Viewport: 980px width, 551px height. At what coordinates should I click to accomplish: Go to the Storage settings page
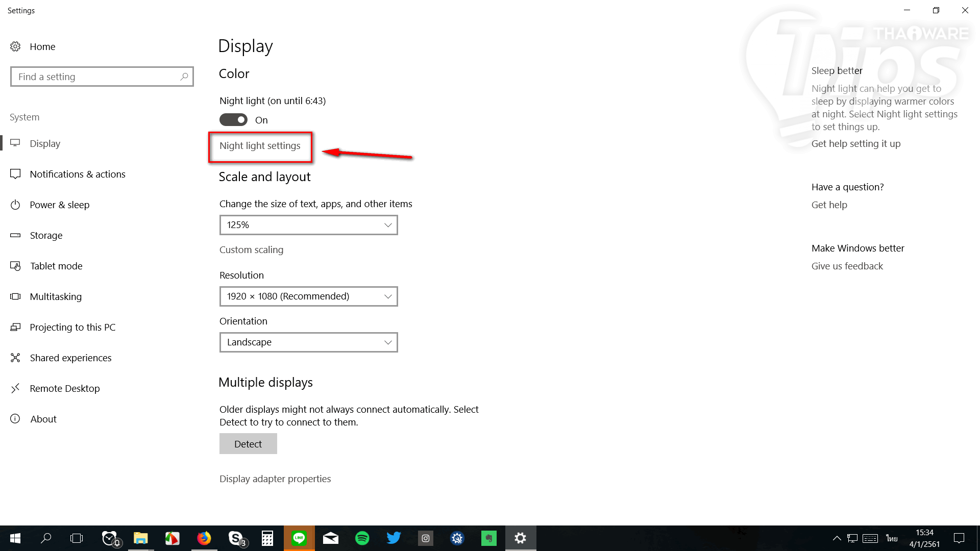(x=46, y=235)
